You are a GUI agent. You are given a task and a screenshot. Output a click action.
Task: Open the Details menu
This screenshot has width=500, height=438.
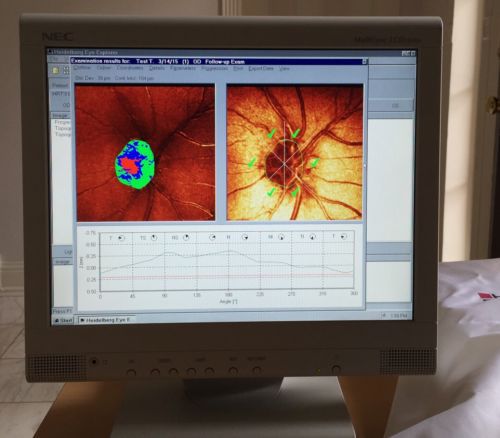[x=157, y=68]
